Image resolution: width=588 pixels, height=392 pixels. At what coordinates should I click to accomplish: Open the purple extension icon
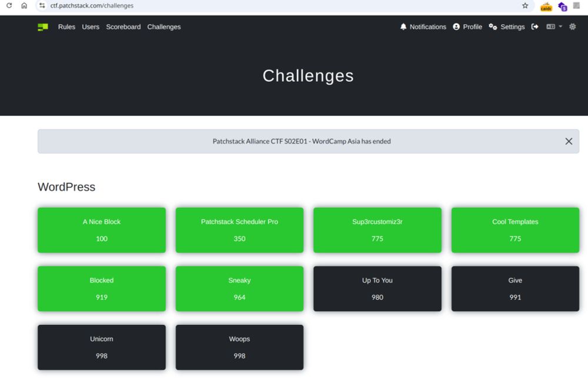tap(562, 6)
